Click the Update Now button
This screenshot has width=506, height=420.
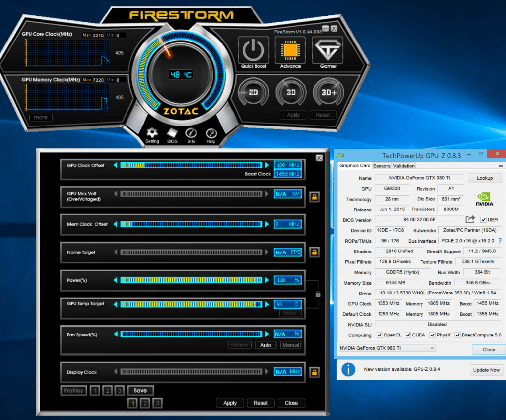(487, 370)
